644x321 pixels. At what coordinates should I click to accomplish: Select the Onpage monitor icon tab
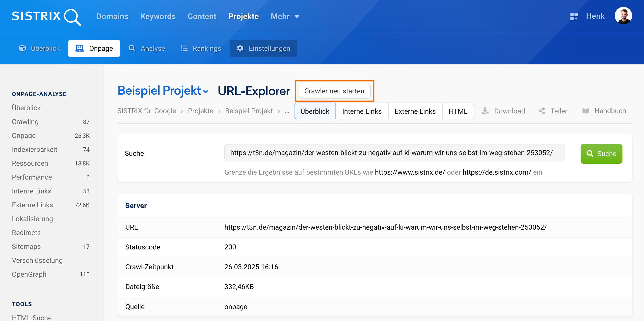pyautogui.click(x=94, y=48)
